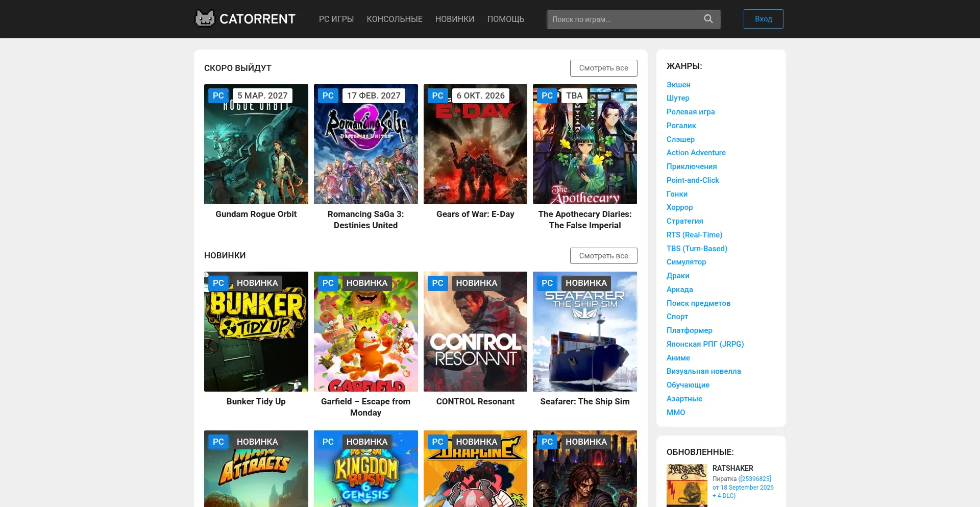The image size is (980, 507).
Task: Select the Визуальная новелла genre
Action: 704,371
